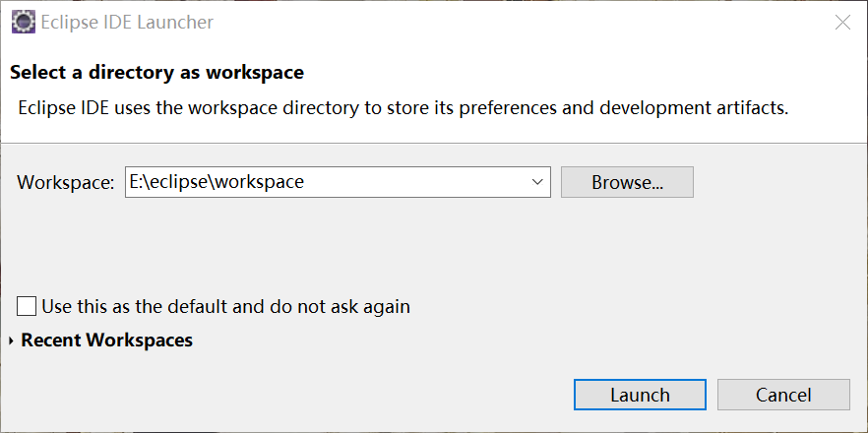868x433 pixels.
Task: Enable 'Use this as the default' checkbox
Action: coord(26,306)
